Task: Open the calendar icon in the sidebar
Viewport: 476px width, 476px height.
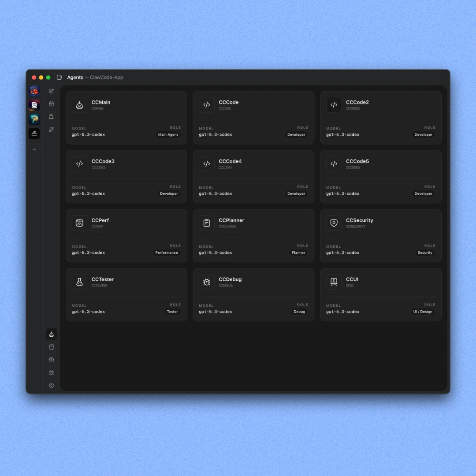Action: (52, 104)
